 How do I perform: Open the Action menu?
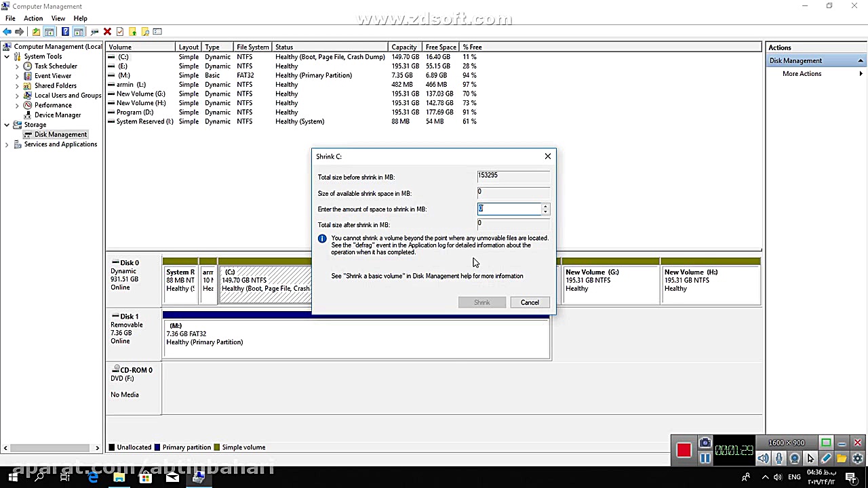pos(33,18)
